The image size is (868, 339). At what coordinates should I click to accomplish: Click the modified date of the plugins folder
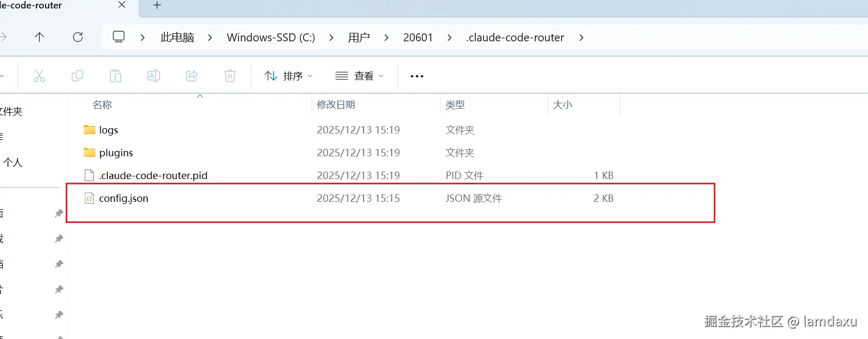tap(358, 153)
